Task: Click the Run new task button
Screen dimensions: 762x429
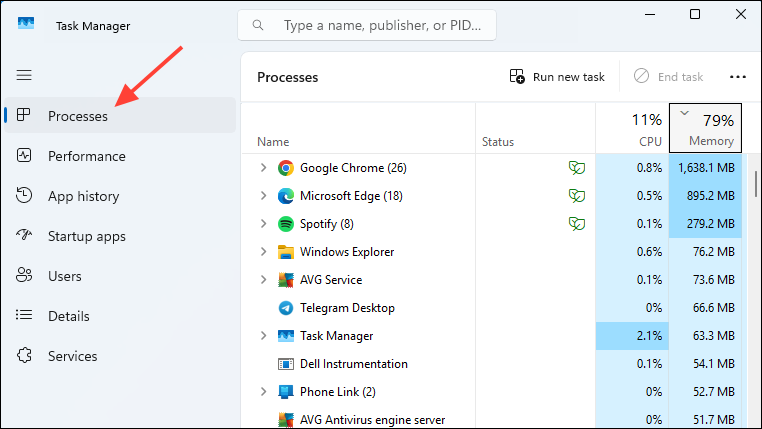Action: click(x=557, y=77)
